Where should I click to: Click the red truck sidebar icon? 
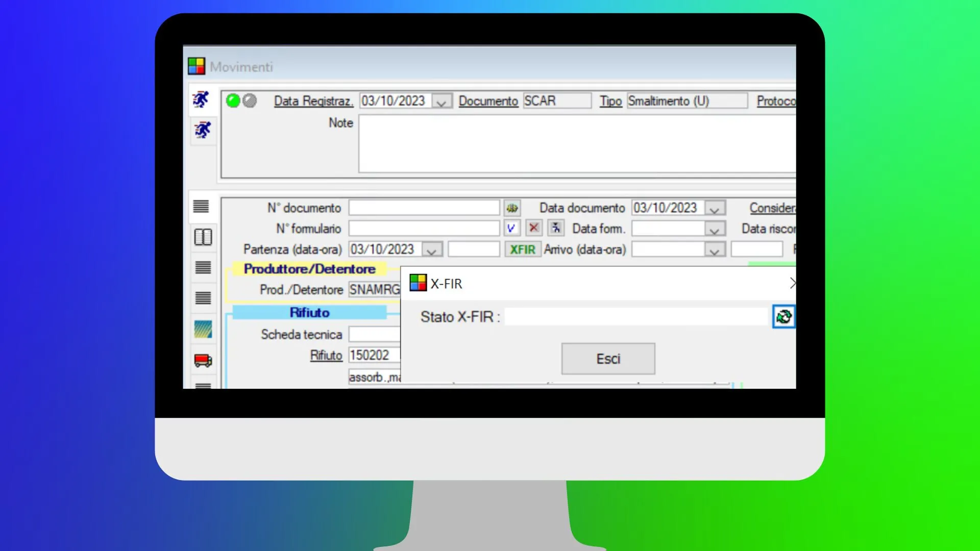(203, 361)
